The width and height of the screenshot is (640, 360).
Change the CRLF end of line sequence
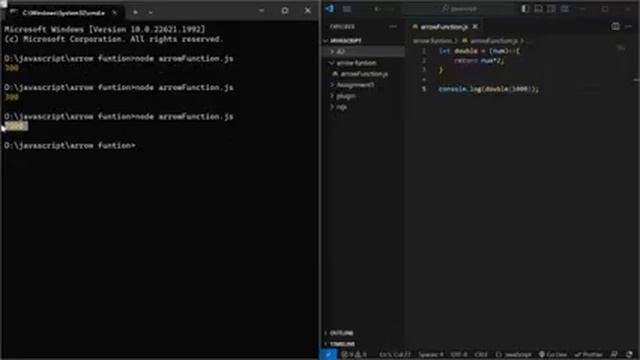click(x=481, y=355)
